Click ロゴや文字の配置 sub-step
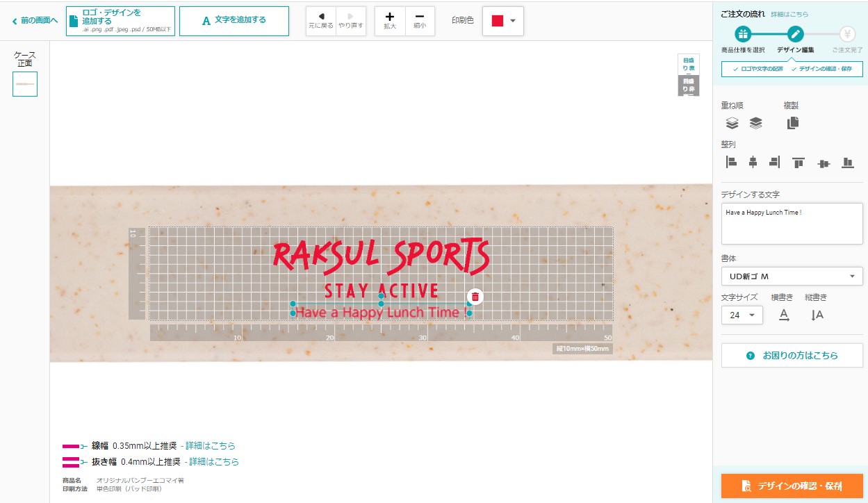868x503 pixels. 758,69
